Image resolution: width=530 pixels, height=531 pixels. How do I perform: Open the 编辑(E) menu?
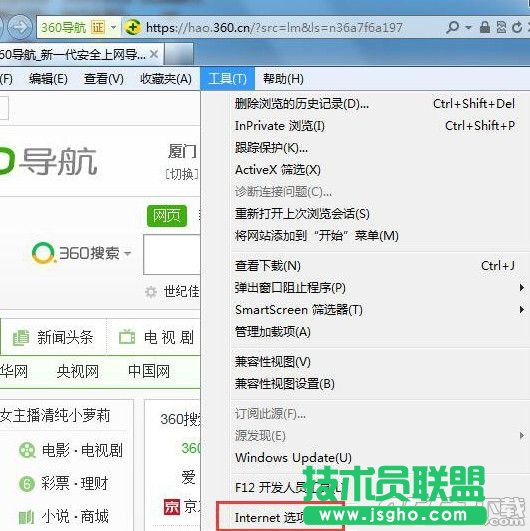click(x=48, y=79)
